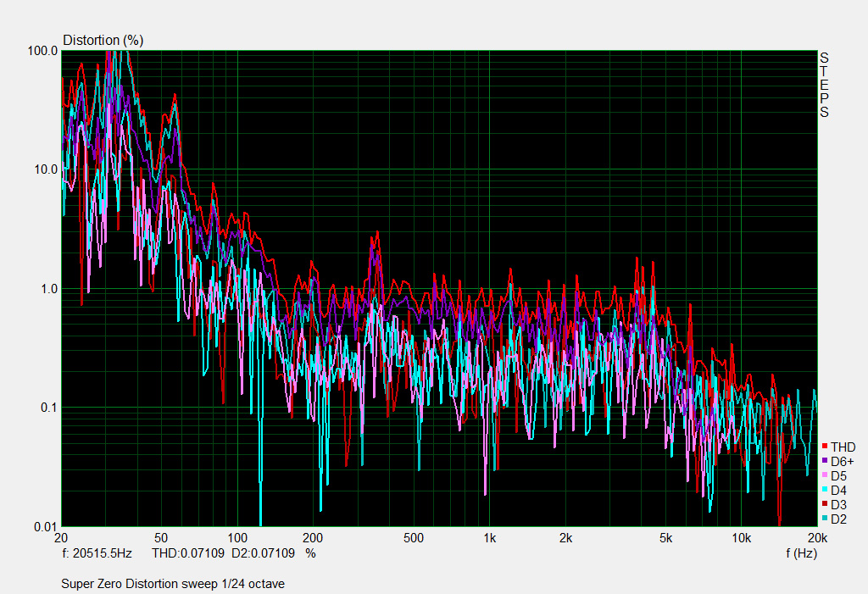Click the 0.1 y-axis label
This screenshot has height=594, width=868.
tap(49, 408)
